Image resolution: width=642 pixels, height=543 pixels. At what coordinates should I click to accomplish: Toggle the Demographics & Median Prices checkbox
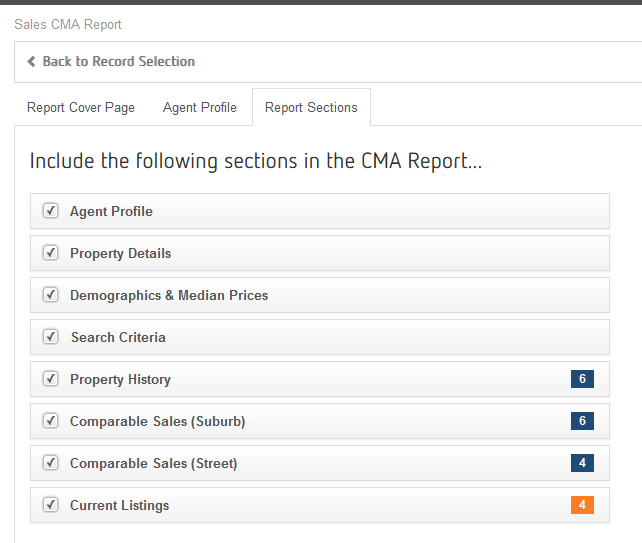click(x=50, y=295)
